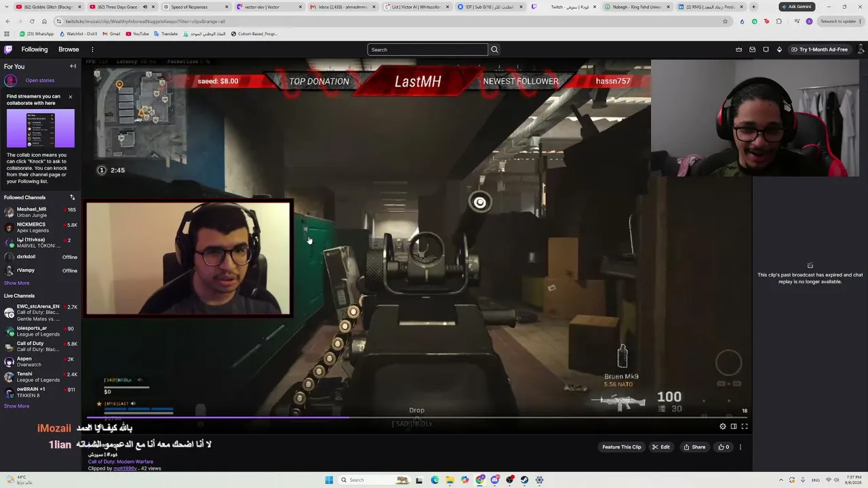
Task: Switch to the Inbox Gmail tab
Action: coord(342,7)
